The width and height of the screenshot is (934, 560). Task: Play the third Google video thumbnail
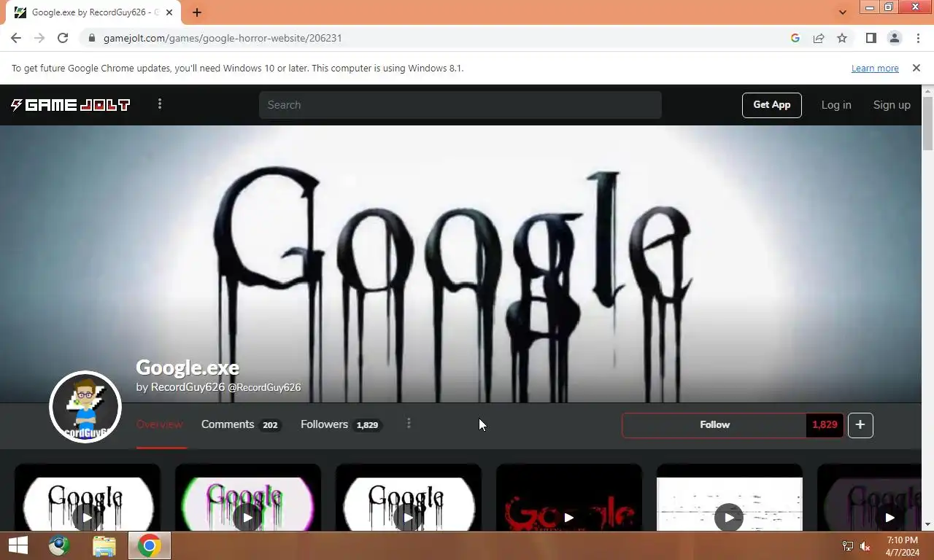[408, 518]
